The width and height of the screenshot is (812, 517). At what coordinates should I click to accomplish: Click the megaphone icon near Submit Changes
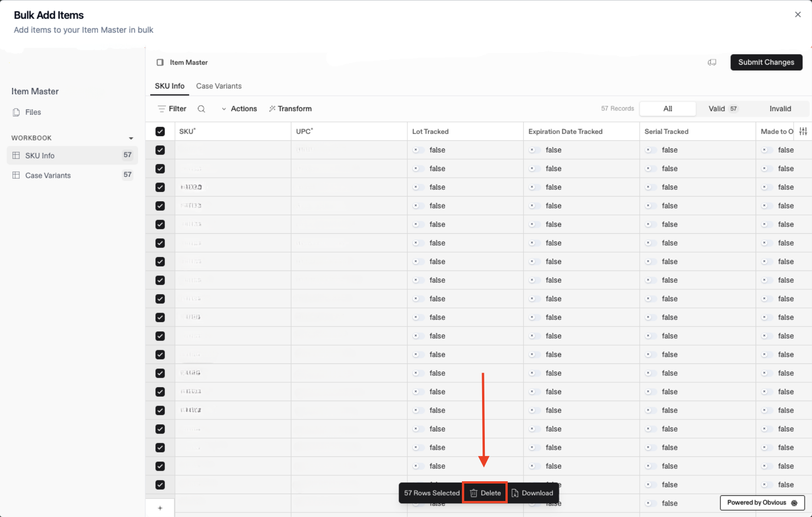pos(712,62)
